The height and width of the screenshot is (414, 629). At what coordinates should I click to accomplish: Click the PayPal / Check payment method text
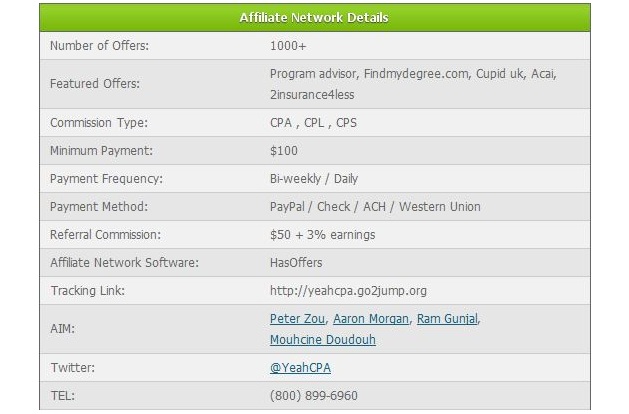[x=375, y=207]
